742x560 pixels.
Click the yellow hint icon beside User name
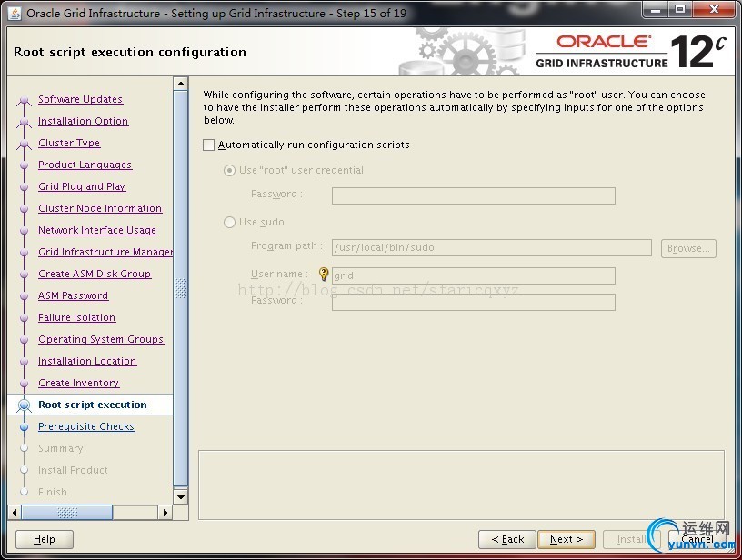click(323, 274)
